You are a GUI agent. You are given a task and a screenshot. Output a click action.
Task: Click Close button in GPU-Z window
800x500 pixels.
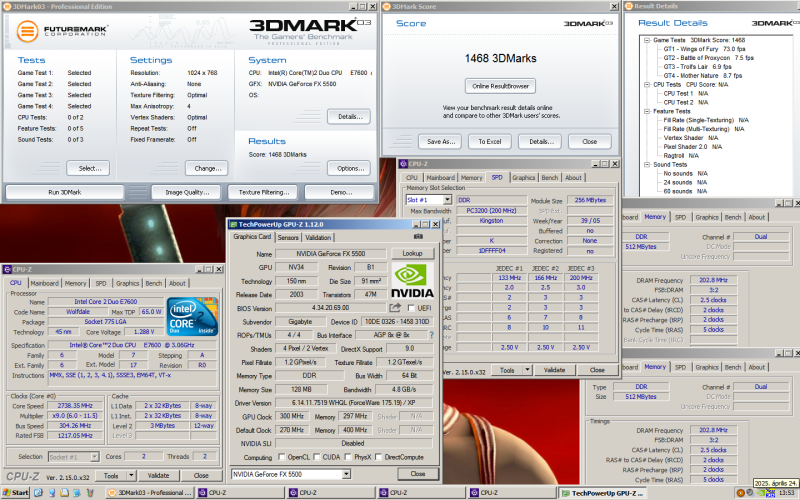coord(418,474)
